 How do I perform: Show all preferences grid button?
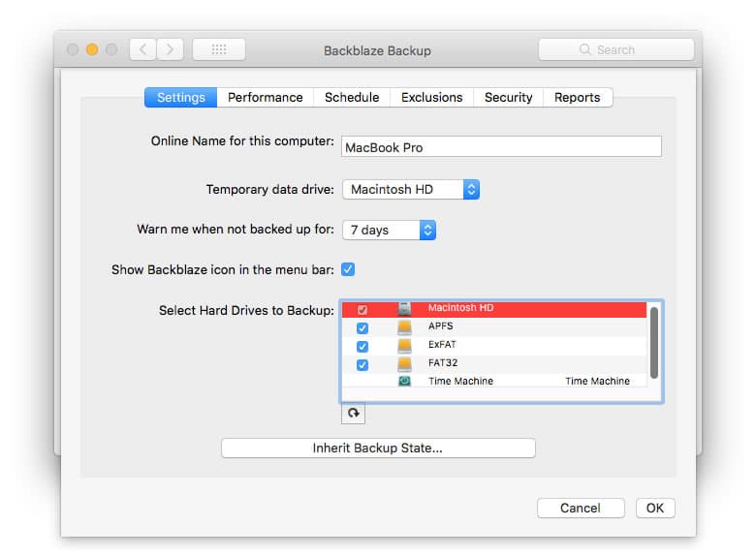(x=219, y=49)
